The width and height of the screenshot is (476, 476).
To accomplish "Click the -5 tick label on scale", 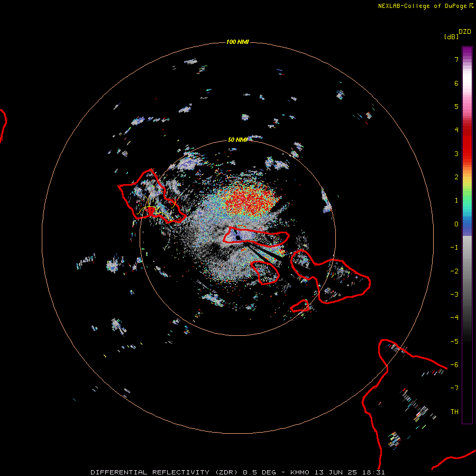I will (x=454, y=342).
